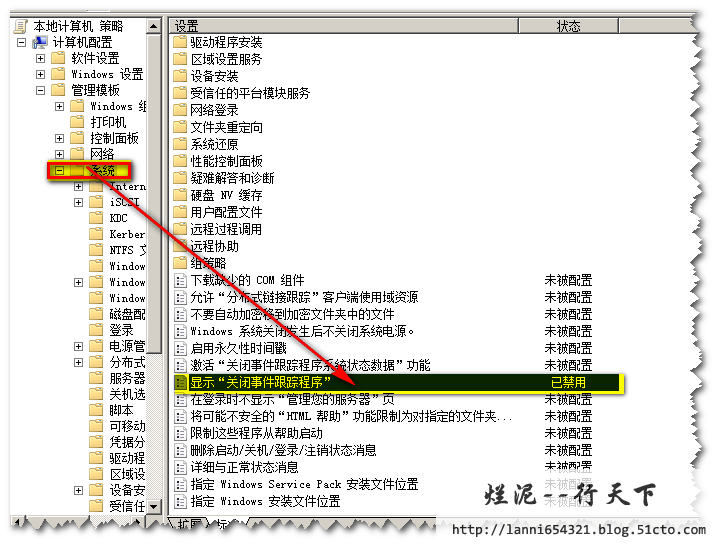Select the 磁盘配额 tree item
This screenshot has height=547, width=719.
point(127,314)
